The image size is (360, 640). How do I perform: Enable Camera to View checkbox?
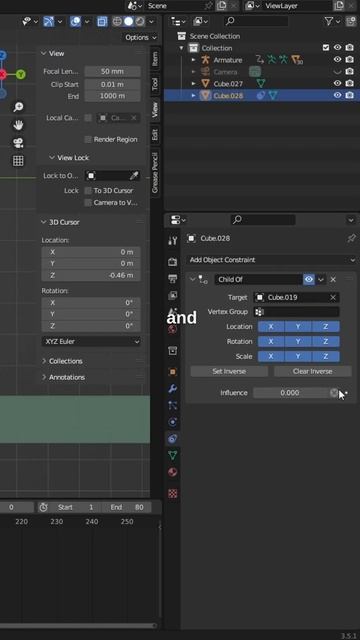click(88, 203)
